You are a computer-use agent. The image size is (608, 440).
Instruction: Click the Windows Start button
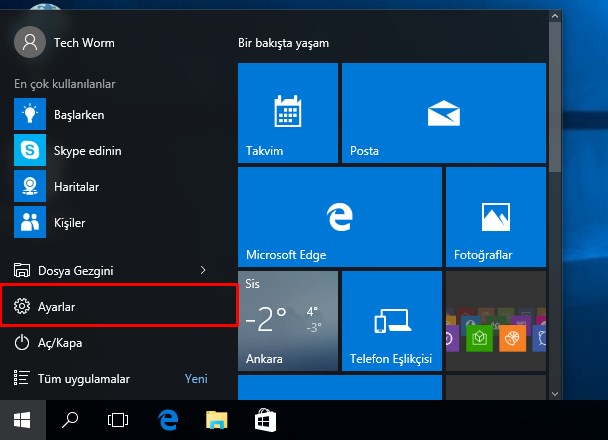click(x=22, y=420)
